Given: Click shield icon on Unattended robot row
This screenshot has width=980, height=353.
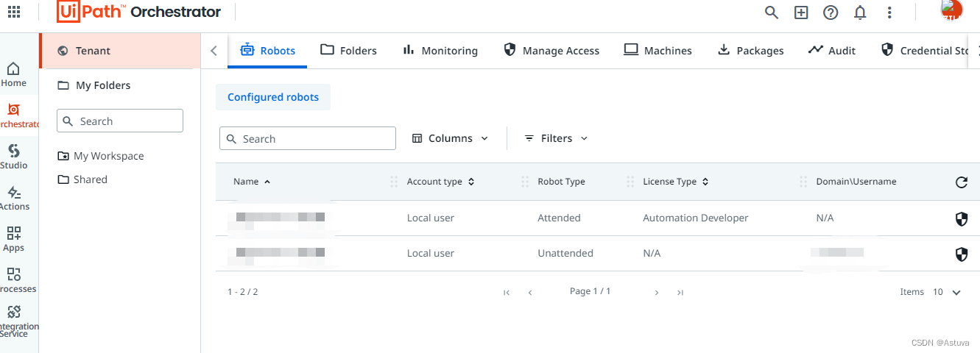Looking at the screenshot, I should click(962, 254).
